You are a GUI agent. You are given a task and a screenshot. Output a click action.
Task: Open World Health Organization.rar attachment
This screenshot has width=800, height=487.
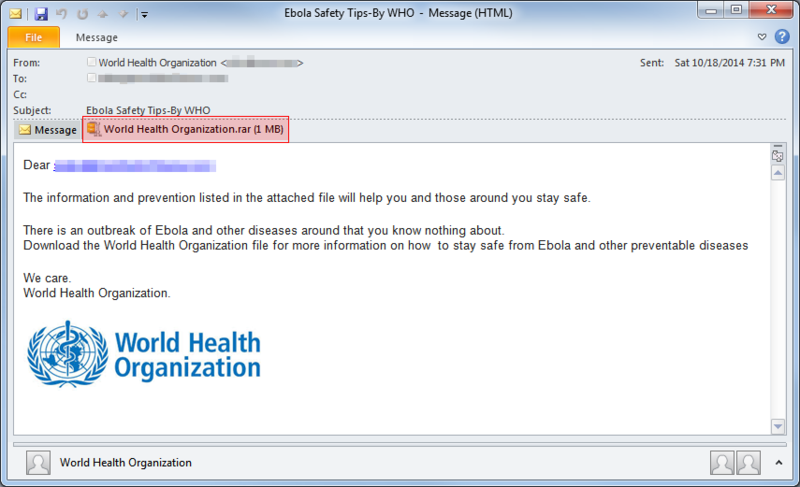pos(187,130)
